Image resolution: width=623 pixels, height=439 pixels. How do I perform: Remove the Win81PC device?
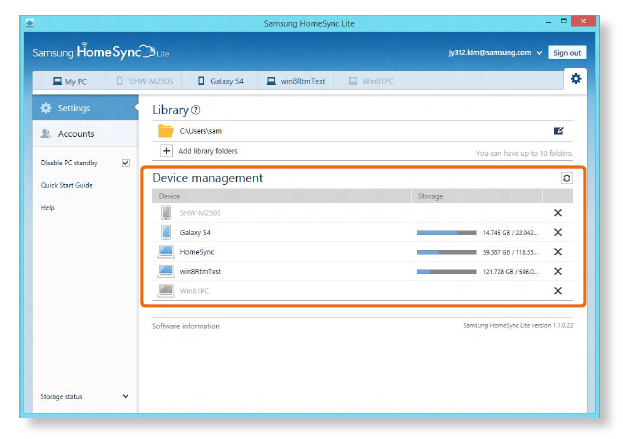558,291
